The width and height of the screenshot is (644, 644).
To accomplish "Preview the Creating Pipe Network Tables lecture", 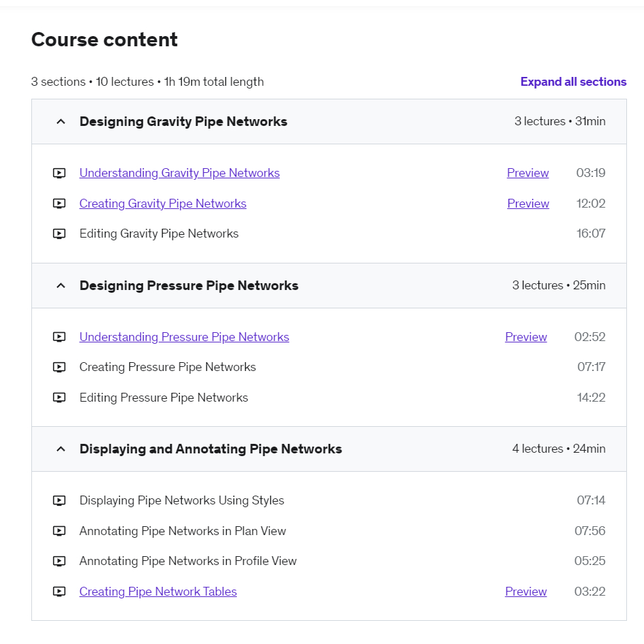I will tap(526, 592).
